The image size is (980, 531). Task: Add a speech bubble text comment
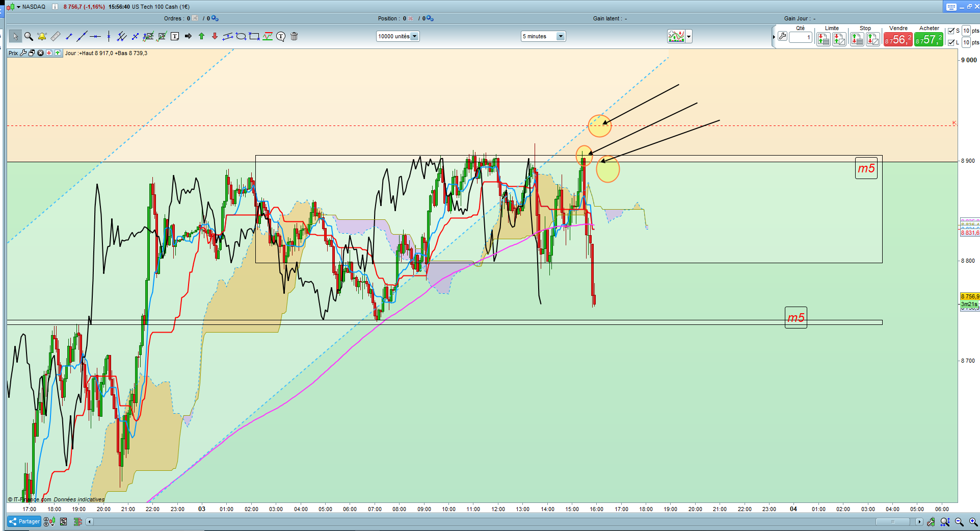pos(281,36)
